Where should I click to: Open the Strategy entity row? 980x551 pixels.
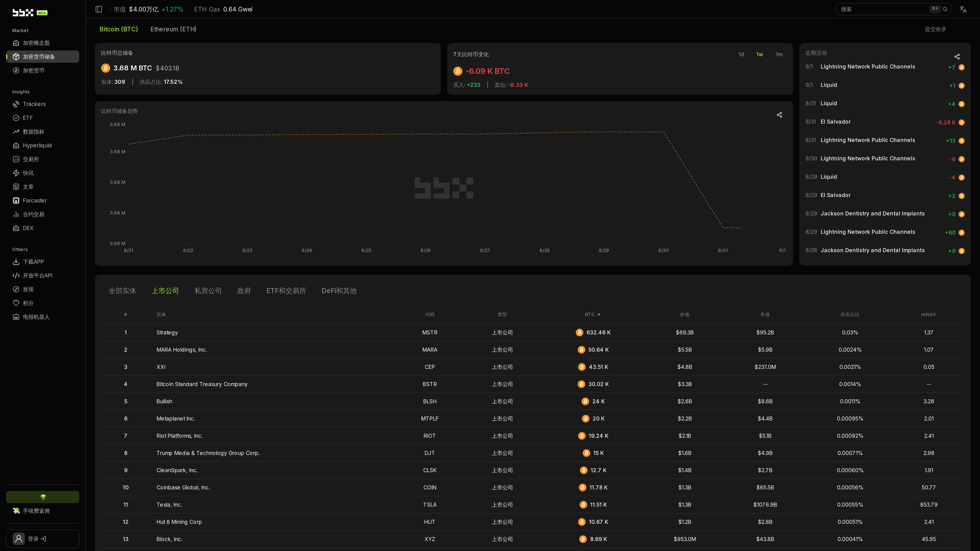pyautogui.click(x=533, y=333)
